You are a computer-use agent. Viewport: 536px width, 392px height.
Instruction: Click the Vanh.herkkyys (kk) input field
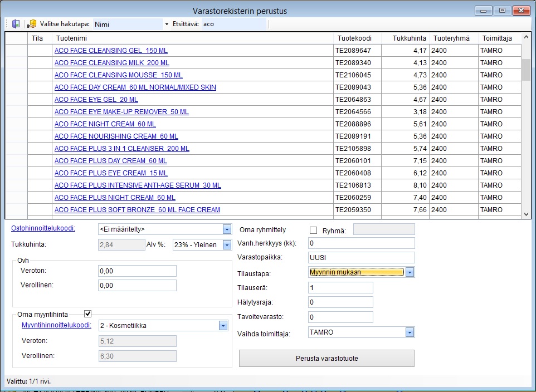coord(361,243)
